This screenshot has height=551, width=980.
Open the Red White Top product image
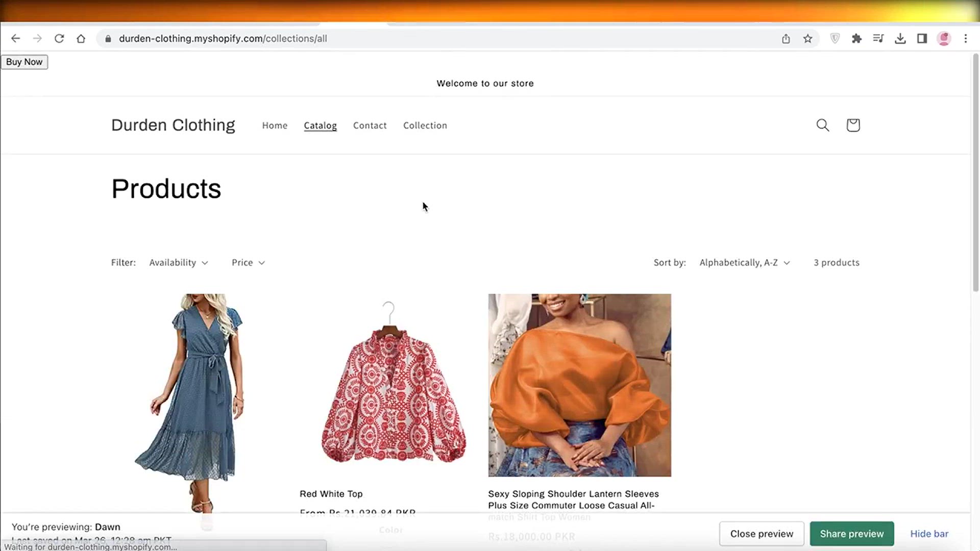click(x=391, y=385)
